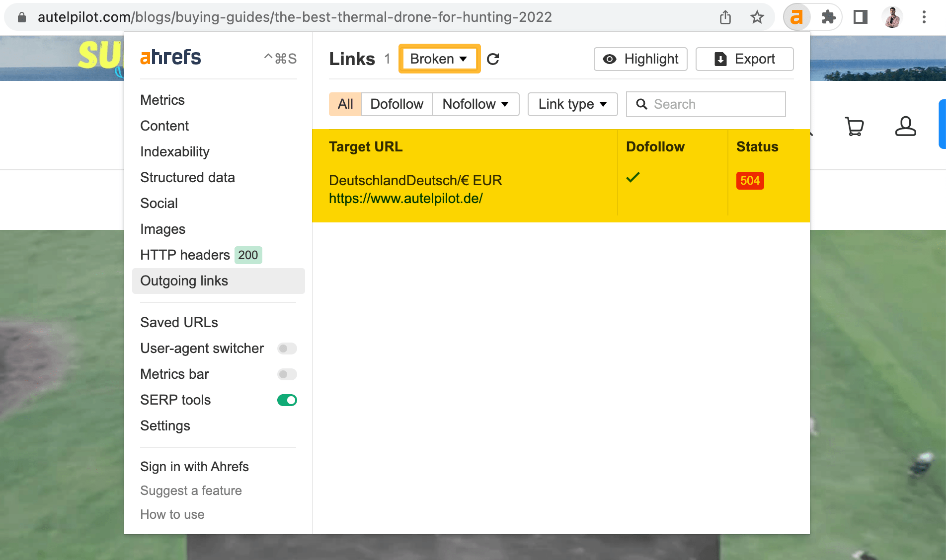Click the Export button
The width and height of the screenshot is (949, 560).
tap(744, 59)
